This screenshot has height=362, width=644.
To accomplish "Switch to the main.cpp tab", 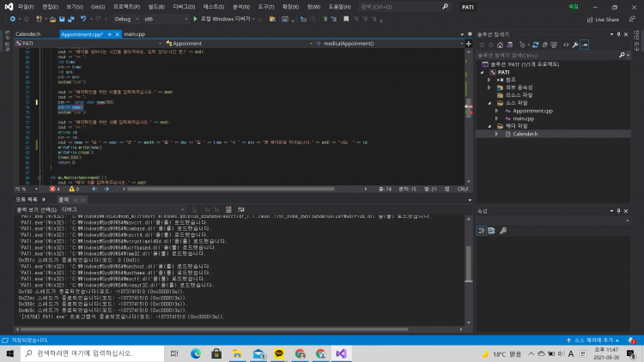I will click(x=135, y=34).
